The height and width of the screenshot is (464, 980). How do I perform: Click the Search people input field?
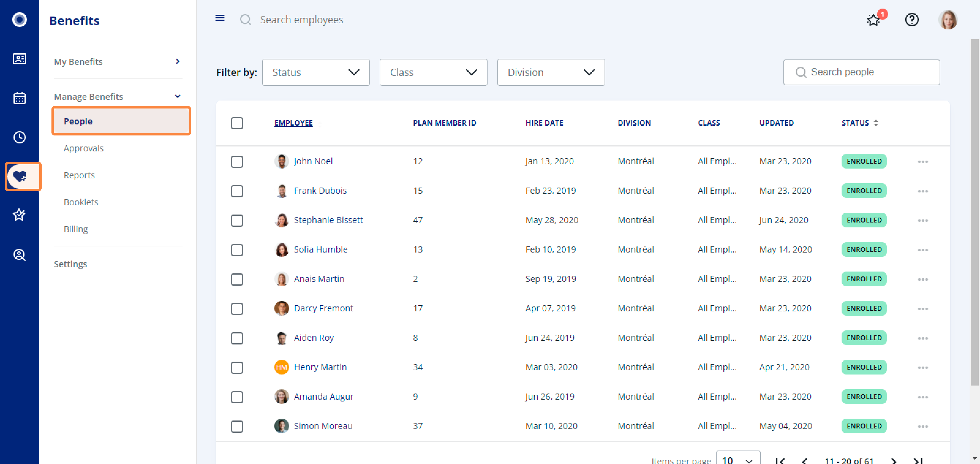(861, 72)
